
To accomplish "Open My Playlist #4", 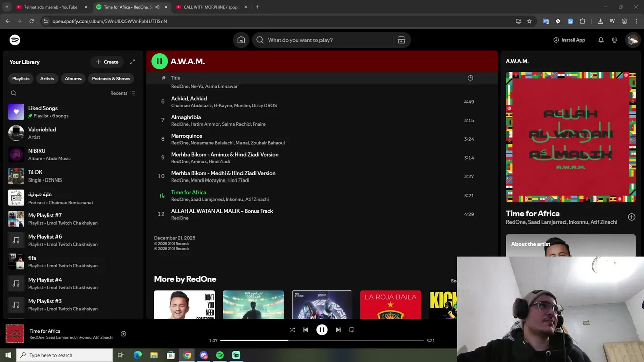I will (x=72, y=283).
